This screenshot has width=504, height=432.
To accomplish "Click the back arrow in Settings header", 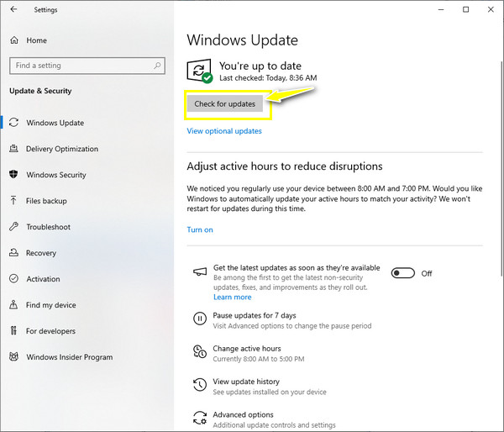I will [13, 9].
